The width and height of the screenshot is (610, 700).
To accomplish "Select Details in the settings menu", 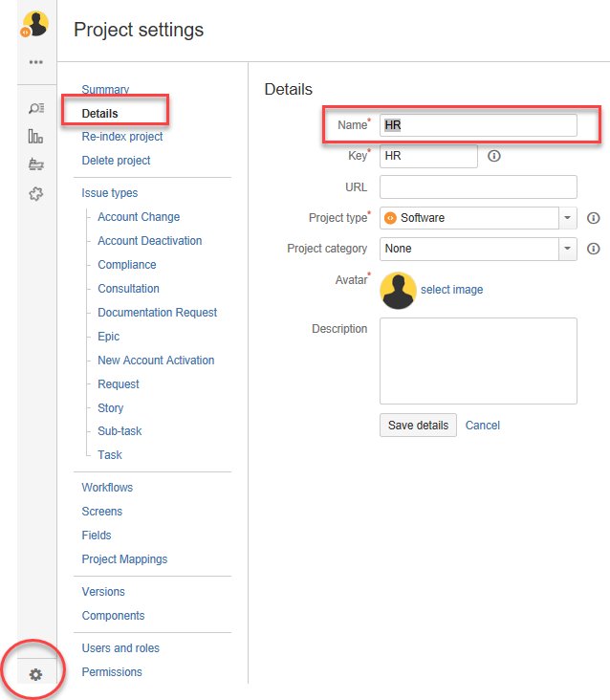I will point(100,114).
